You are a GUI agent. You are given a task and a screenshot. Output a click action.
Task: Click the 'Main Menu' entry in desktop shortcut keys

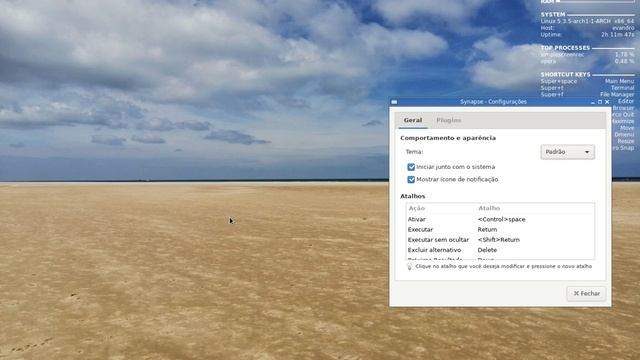620,81
